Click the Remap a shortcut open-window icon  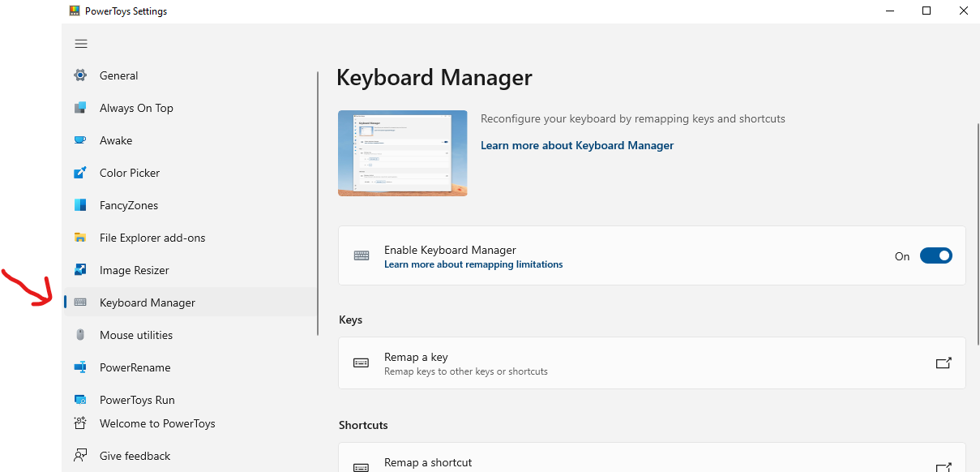(x=944, y=467)
